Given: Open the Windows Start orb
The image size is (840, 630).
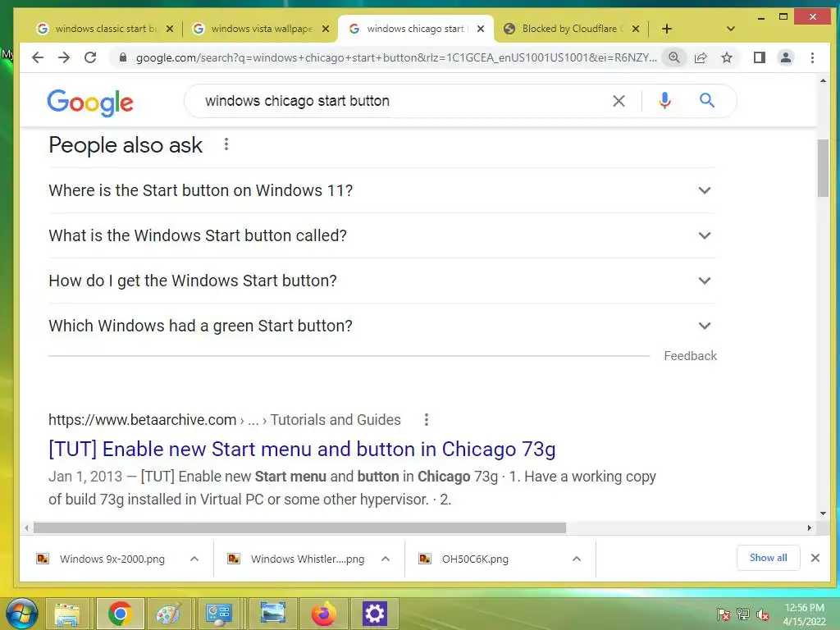Looking at the screenshot, I should tap(21, 614).
